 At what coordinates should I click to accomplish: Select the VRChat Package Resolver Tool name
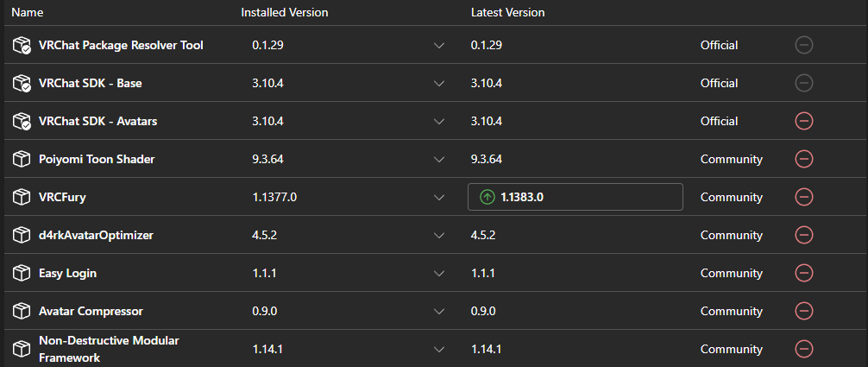(121, 45)
